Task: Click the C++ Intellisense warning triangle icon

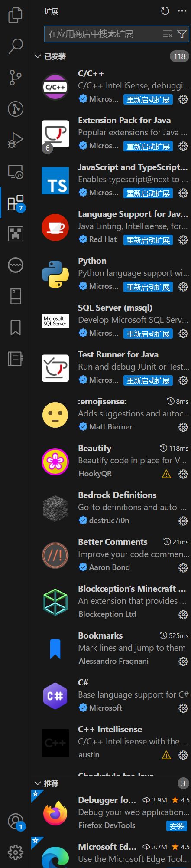Action: [x=166, y=755]
